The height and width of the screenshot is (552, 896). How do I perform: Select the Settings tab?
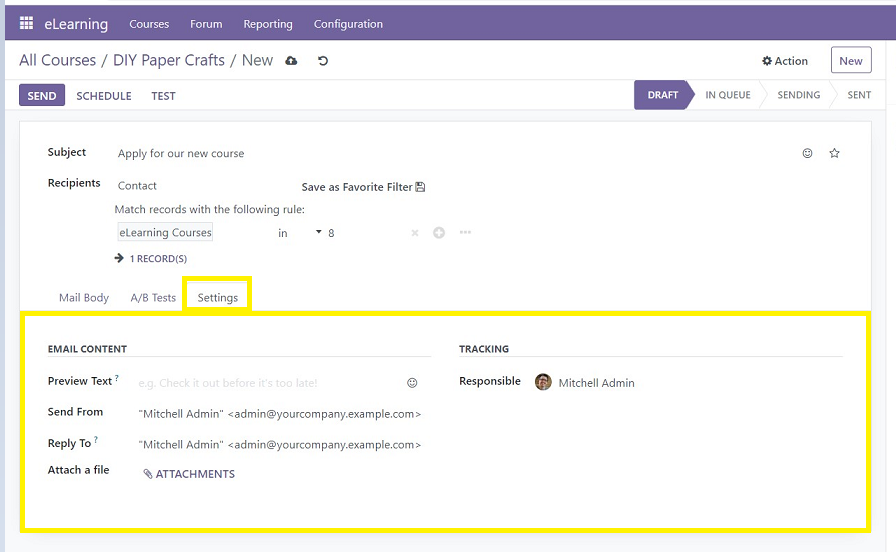tap(218, 298)
